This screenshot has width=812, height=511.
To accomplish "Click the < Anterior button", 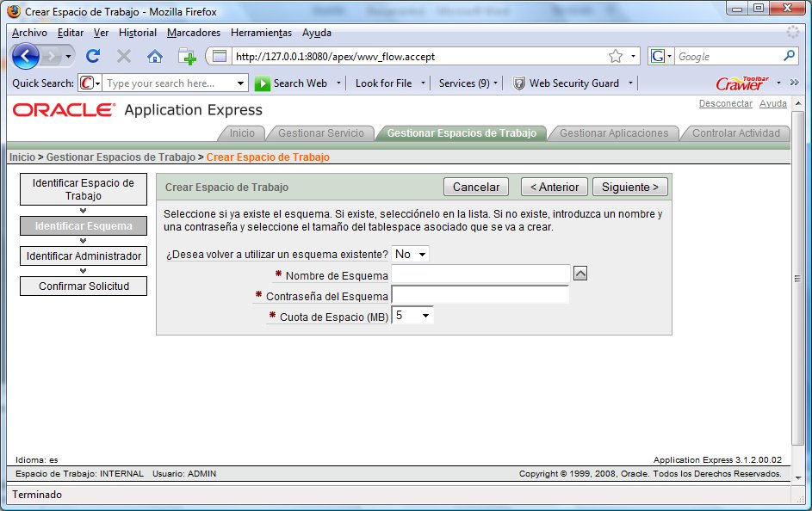I will point(555,187).
